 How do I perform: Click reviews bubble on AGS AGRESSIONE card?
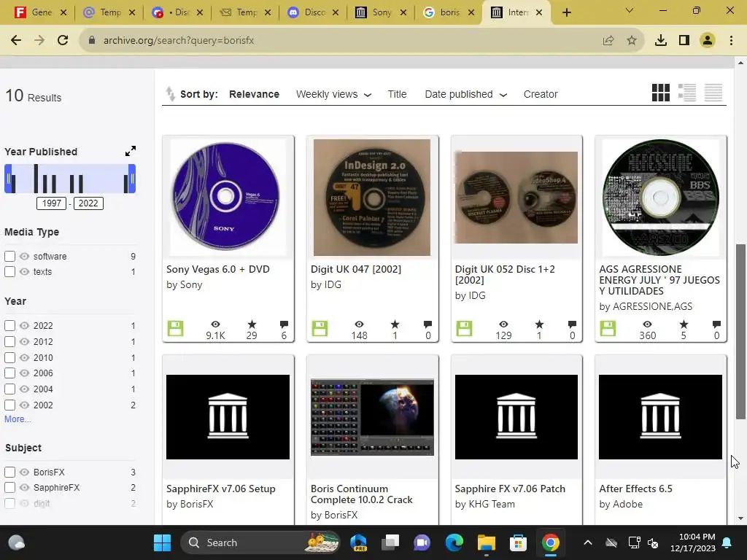(716, 324)
